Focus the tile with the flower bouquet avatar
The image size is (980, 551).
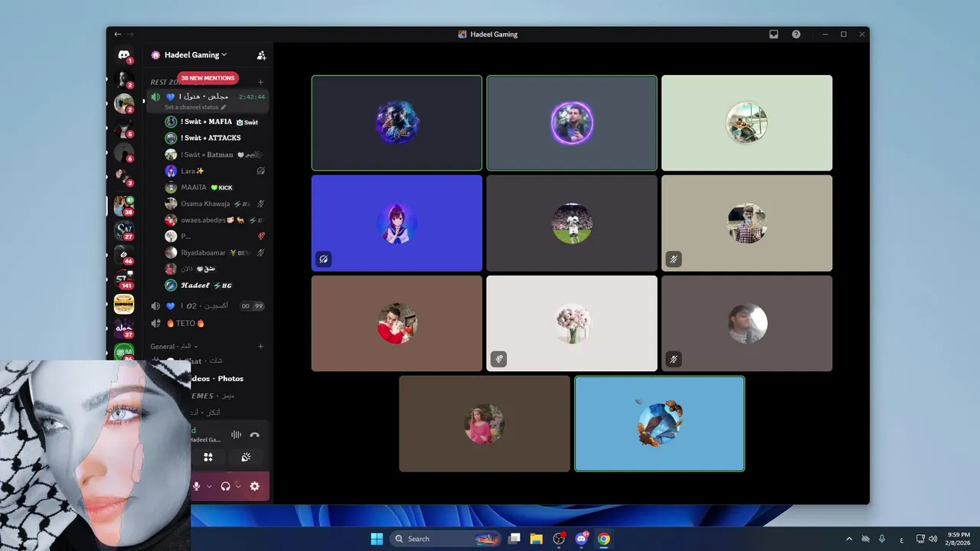click(x=572, y=323)
